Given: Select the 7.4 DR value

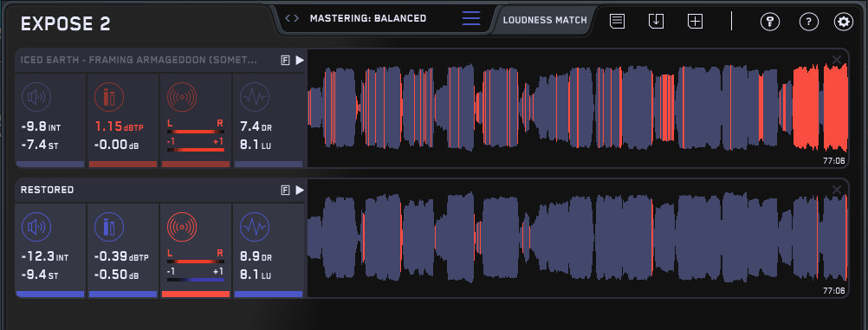Looking at the screenshot, I should (x=256, y=127).
